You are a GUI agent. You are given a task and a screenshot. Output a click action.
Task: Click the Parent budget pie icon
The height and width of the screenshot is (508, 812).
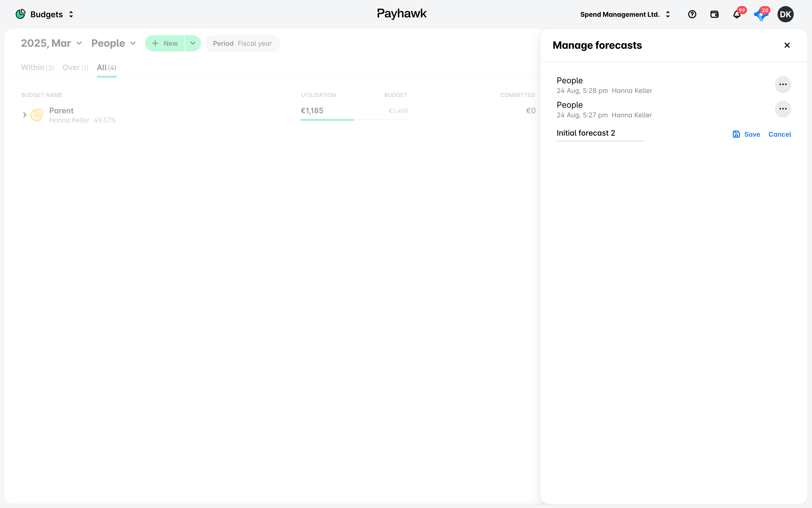(x=37, y=115)
